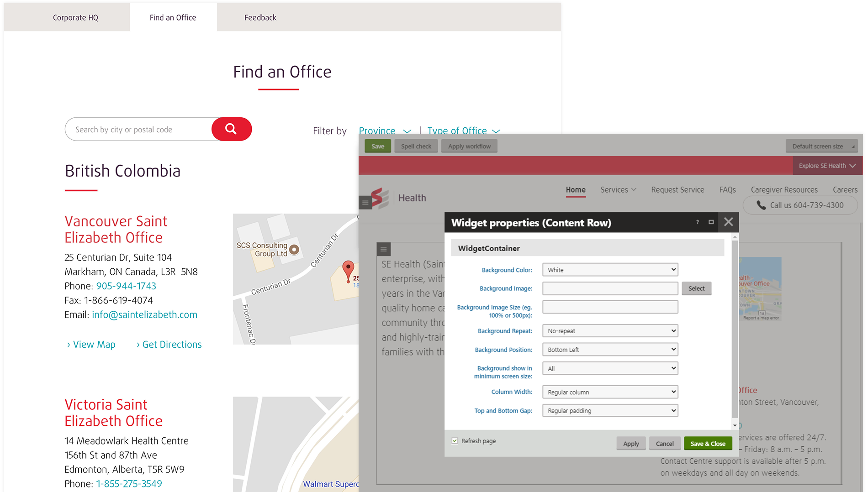Close the Widget properties dialog
Image resolution: width=868 pixels, height=492 pixels.
pyautogui.click(x=728, y=222)
